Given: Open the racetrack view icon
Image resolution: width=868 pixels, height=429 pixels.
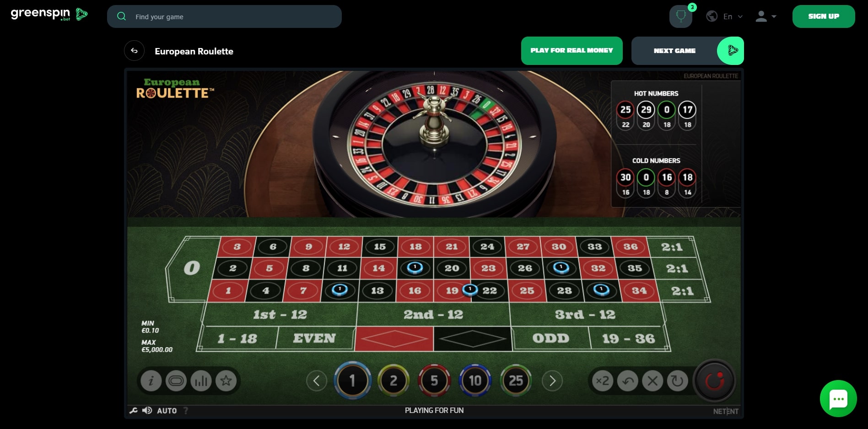Looking at the screenshot, I should [x=176, y=381].
